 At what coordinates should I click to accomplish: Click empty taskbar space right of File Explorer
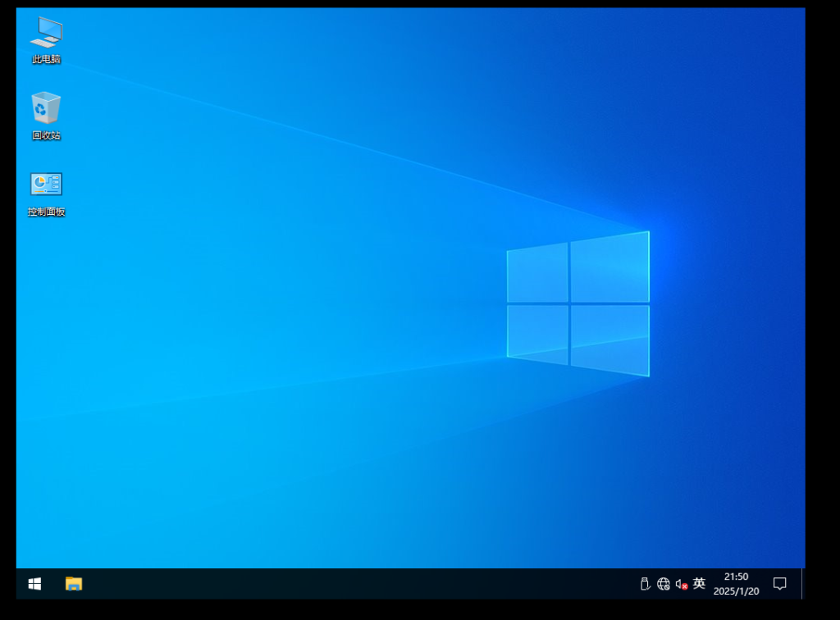click(x=328, y=584)
